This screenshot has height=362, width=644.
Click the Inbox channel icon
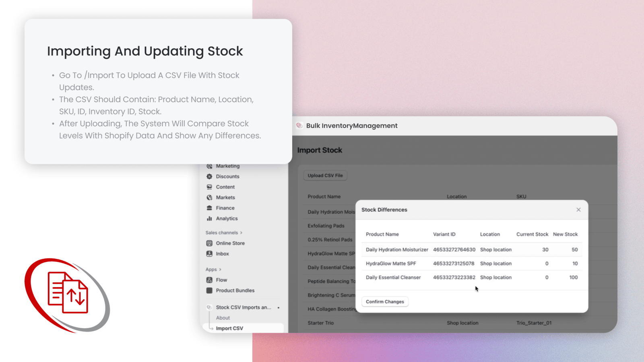coord(210,253)
